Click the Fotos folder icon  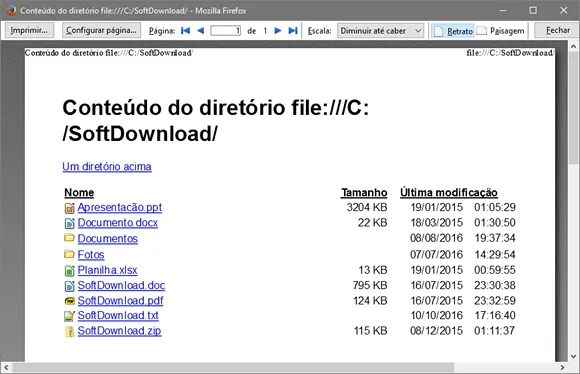point(69,254)
